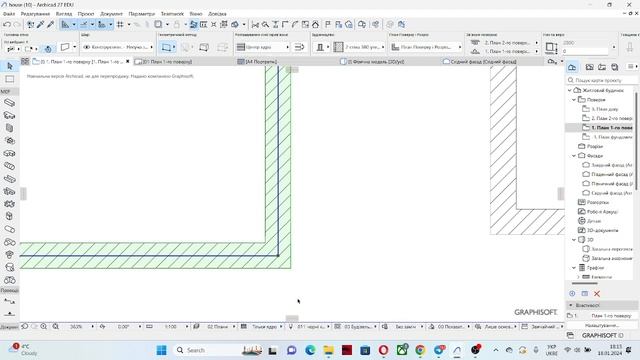The image size is (640, 360).
Task: Click the Find and Select magnifier icon
Action: point(265,24)
